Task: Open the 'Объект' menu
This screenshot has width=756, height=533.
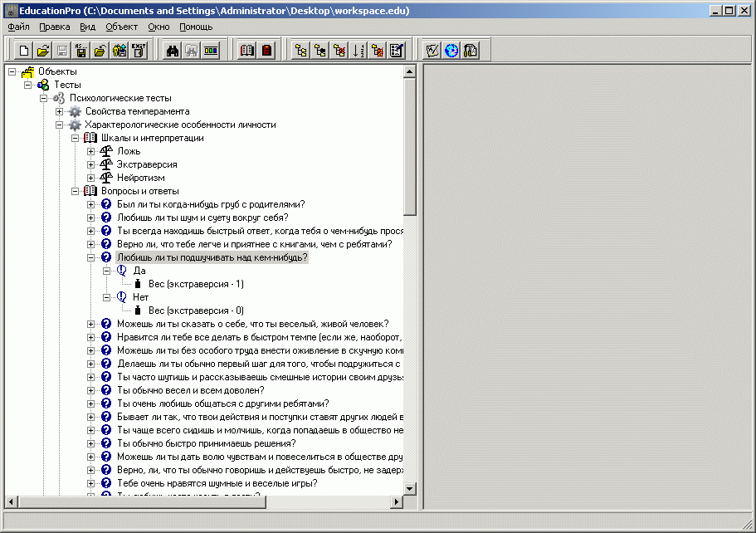Action: click(121, 27)
